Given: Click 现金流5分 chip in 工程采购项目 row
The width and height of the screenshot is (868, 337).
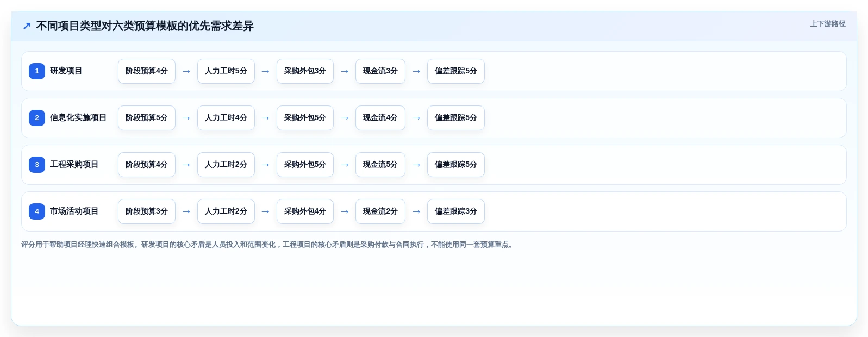Looking at the screenshot, I should click(x=380, y=165).
